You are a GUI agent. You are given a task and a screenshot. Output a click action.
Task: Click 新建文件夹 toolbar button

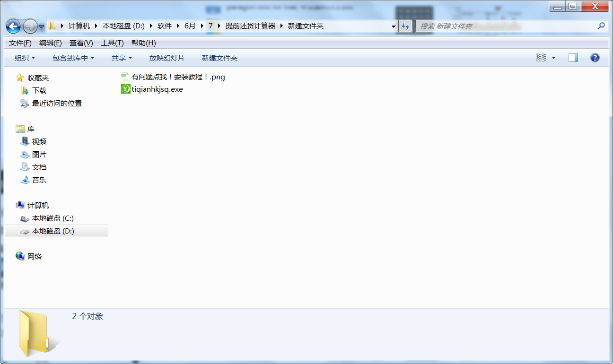pos(219,58)
